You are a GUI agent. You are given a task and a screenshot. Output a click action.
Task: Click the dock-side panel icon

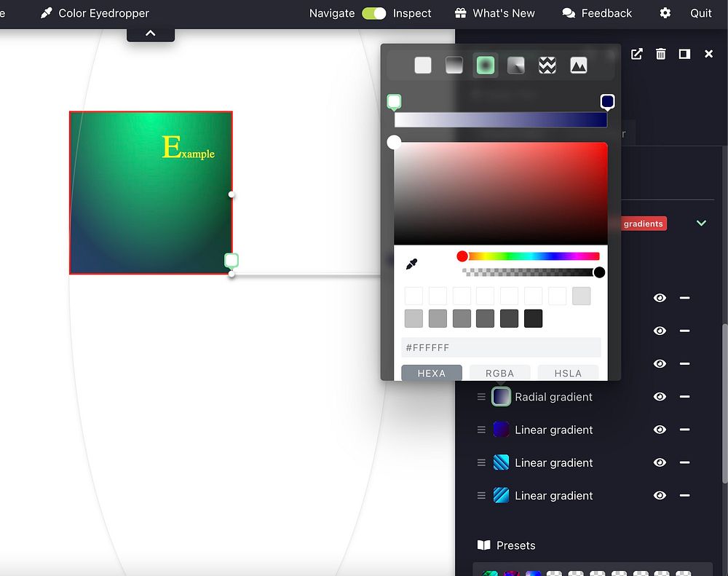(x=684, y=54)
